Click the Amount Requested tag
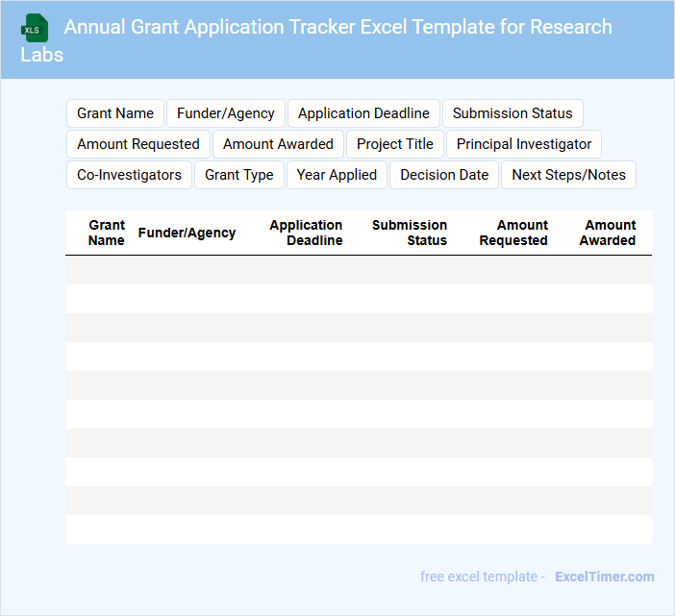This screenshot has height=616, width=675. (x=138, y=144)
